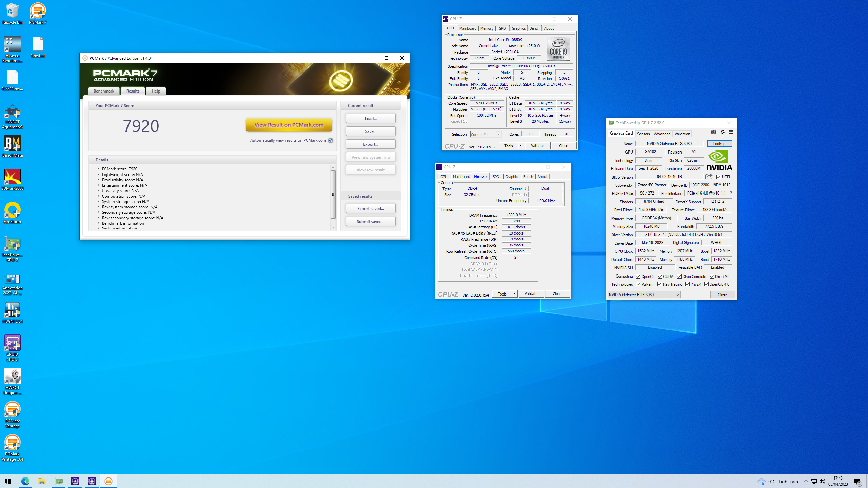Open the FireStorm desktop icon
The height and width of the screenshot is (488, 868).
point(13,213)
